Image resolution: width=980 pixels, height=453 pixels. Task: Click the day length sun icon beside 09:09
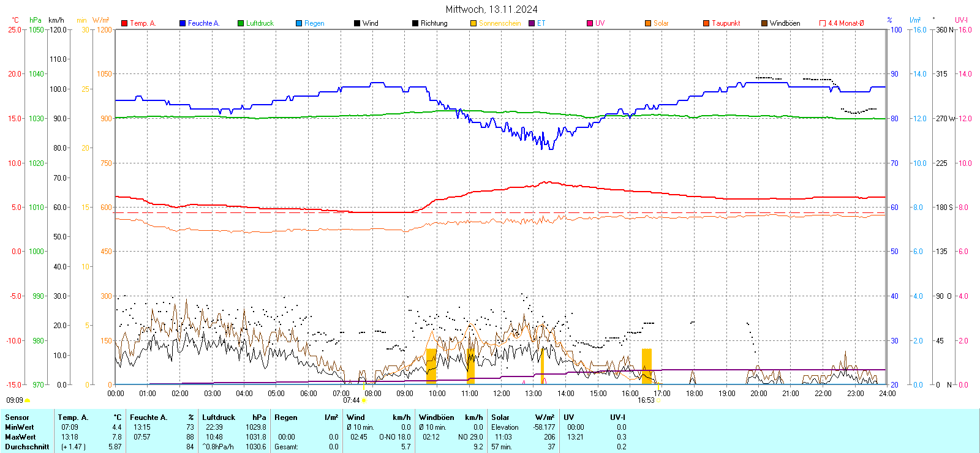coord(27,401)
